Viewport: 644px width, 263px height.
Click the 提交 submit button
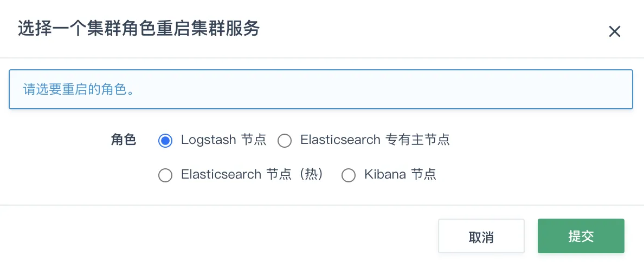pos(581,236)
